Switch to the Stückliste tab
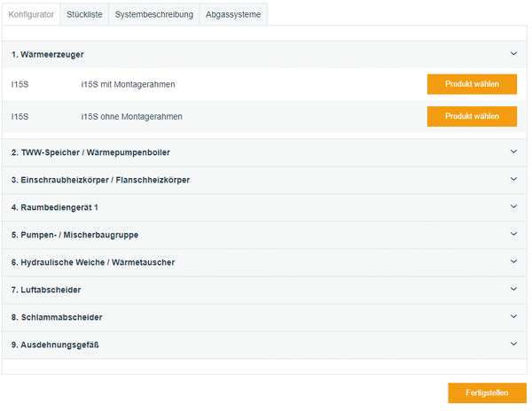Image resolution: width=532 pixels, height=411 pixels. click(x=84, y=15)
